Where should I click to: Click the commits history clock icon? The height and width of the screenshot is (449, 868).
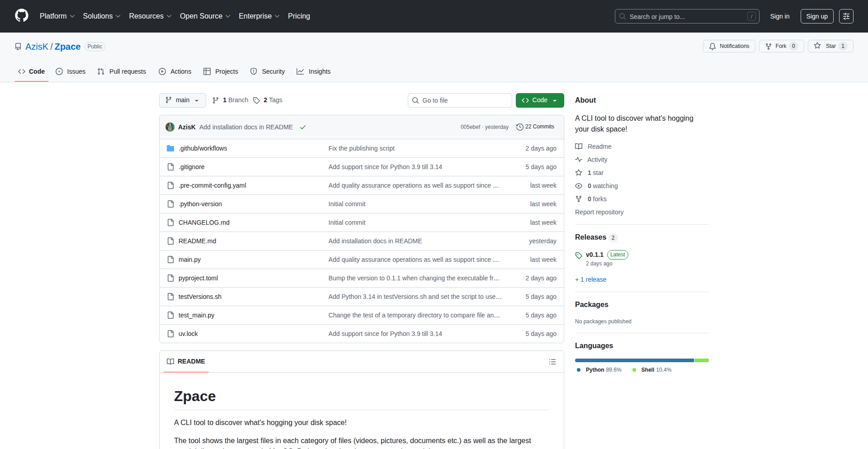click(x=519, y=127)
